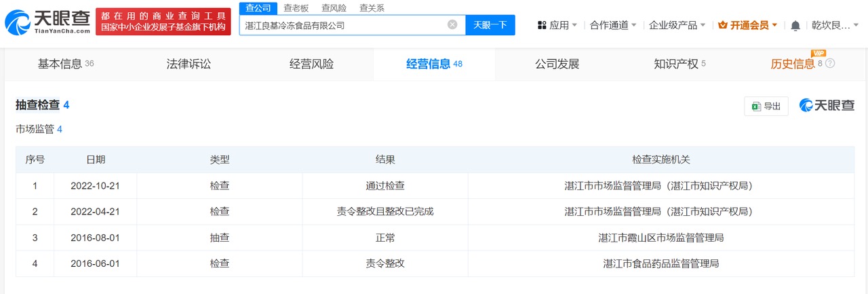Open the 经营风险 tab
The image size is (868, 294).
click(312, 64)
